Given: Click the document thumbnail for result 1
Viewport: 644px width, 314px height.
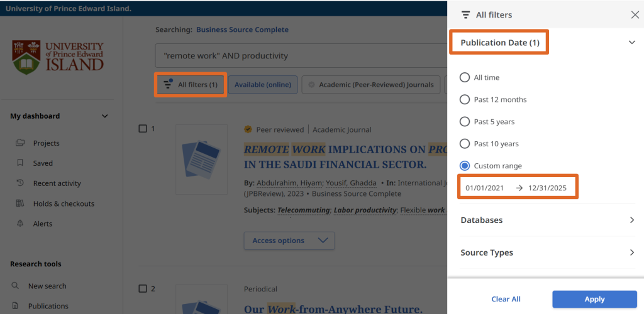Looking at the screenshot, I should coord(201,160).
